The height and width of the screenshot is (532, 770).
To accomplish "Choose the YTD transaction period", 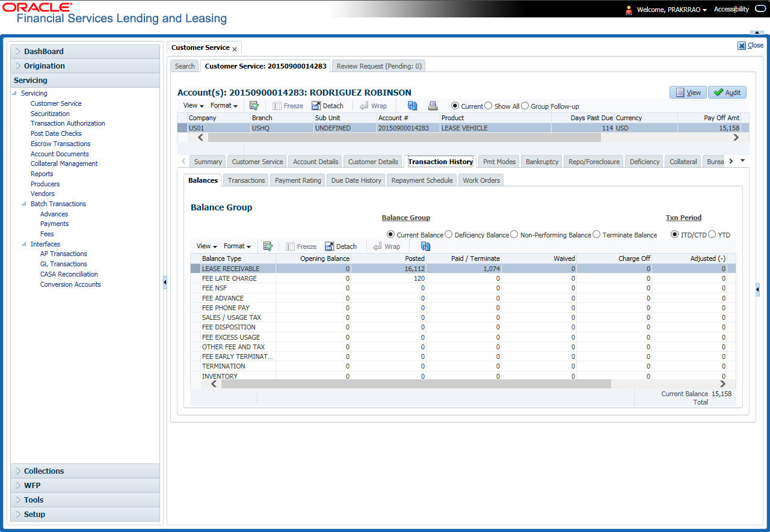I will pos(712,235).
